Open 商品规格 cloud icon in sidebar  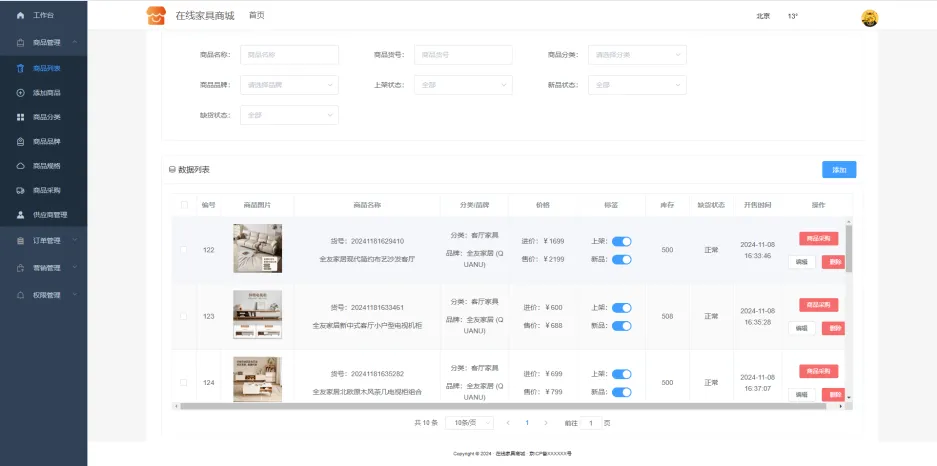pos(21,166)
